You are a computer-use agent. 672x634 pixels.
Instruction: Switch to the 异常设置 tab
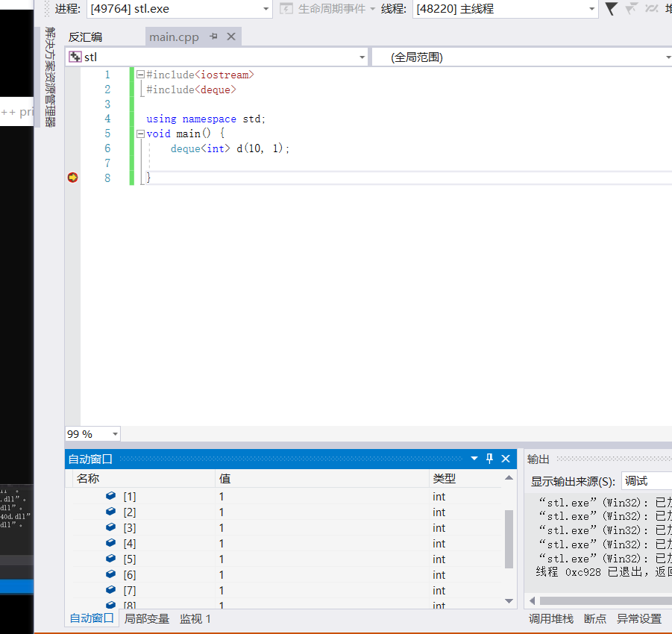[x=639, y=618]
